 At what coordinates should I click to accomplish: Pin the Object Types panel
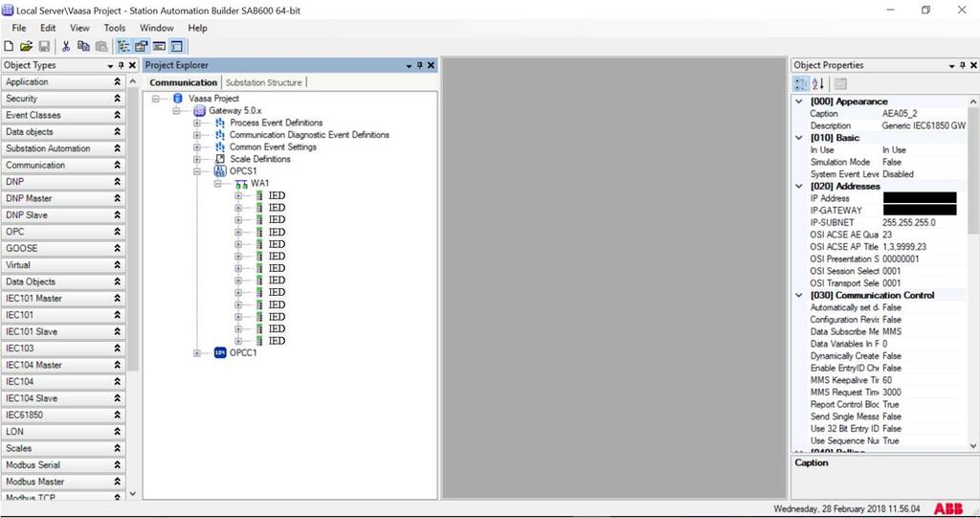(122, 65)
